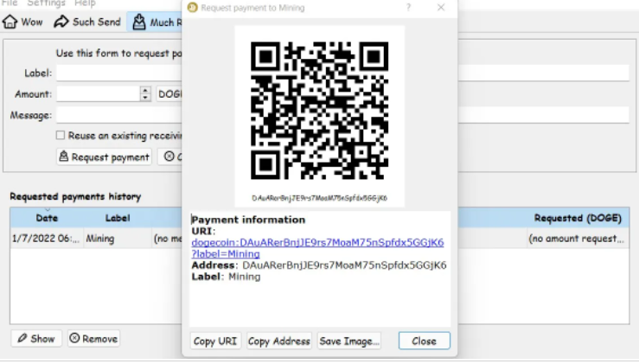Click the Show button
639x364 pixels.
(x=36, y=339)
